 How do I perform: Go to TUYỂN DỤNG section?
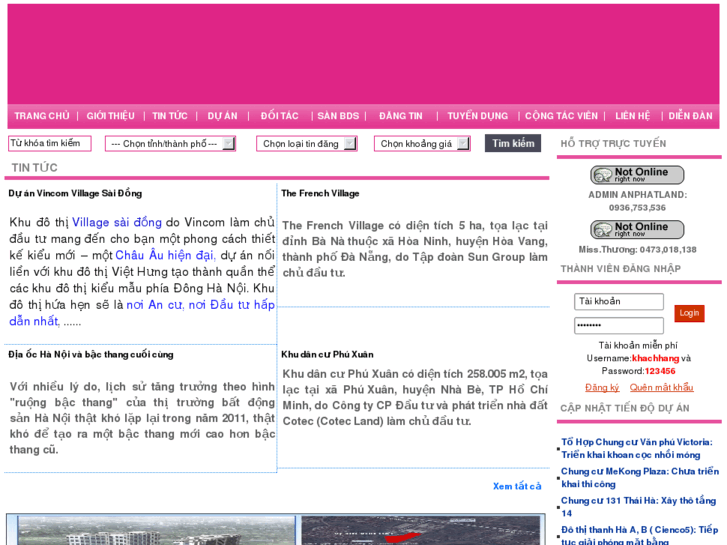(x=478, y=116)
